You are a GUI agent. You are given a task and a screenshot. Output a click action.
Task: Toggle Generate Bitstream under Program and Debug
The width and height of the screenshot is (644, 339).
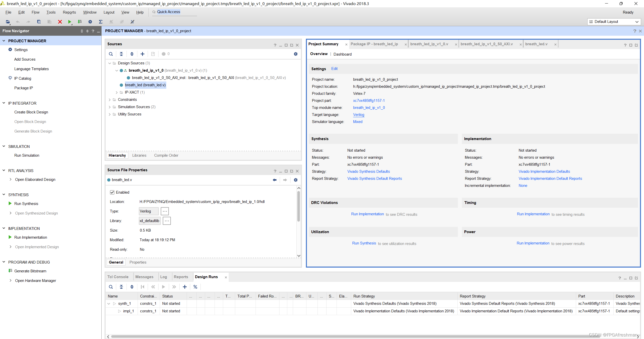(x=30, y=271)
